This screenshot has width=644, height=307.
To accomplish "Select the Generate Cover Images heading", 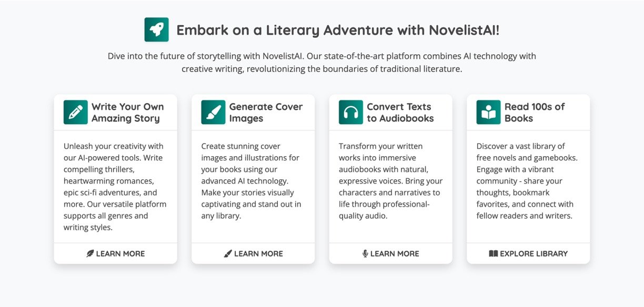I will pos(266,112).
